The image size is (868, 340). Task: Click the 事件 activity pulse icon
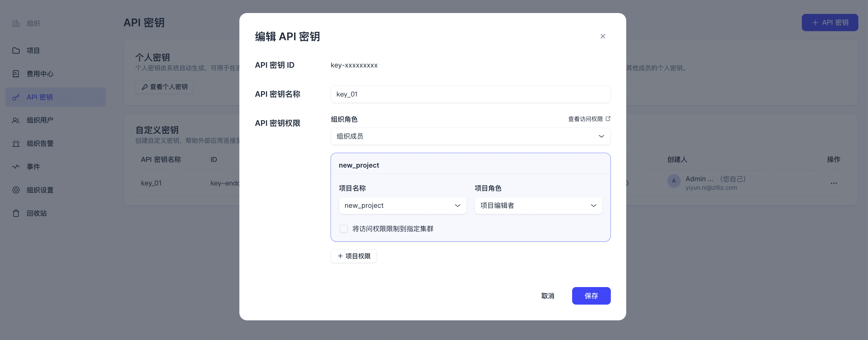tap(16, 167)
